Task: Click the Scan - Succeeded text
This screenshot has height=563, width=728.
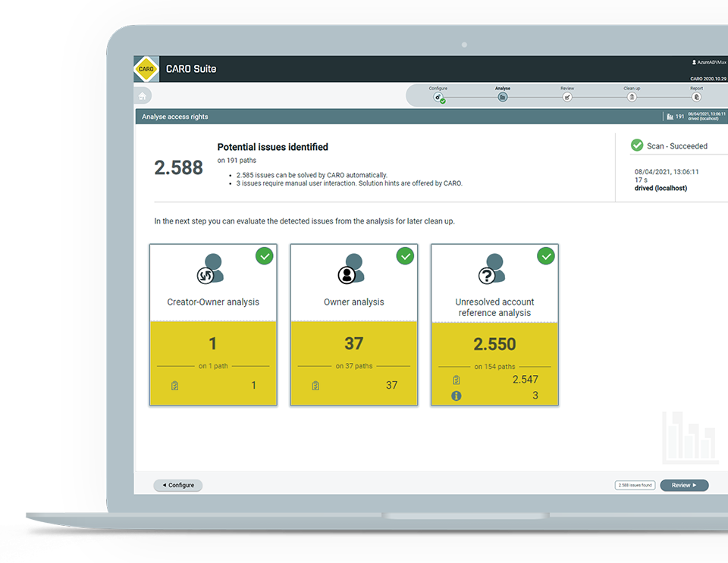Action: coord(677,146)
